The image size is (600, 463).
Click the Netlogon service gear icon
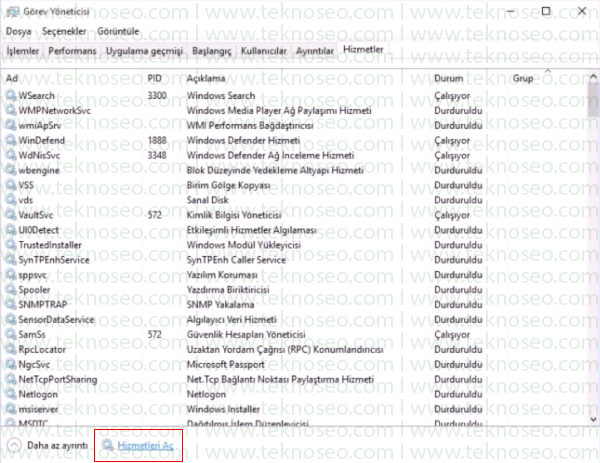pyautogui.click(x=11, y=394)
